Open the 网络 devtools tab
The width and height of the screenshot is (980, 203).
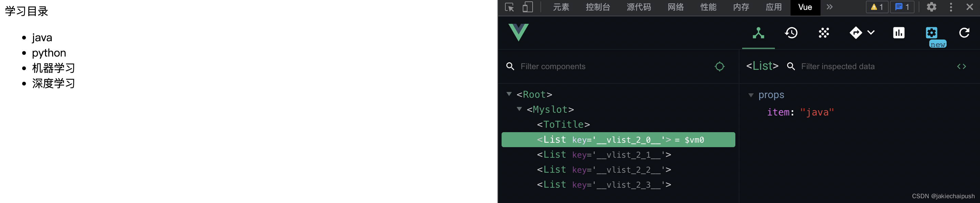[675, 7]
